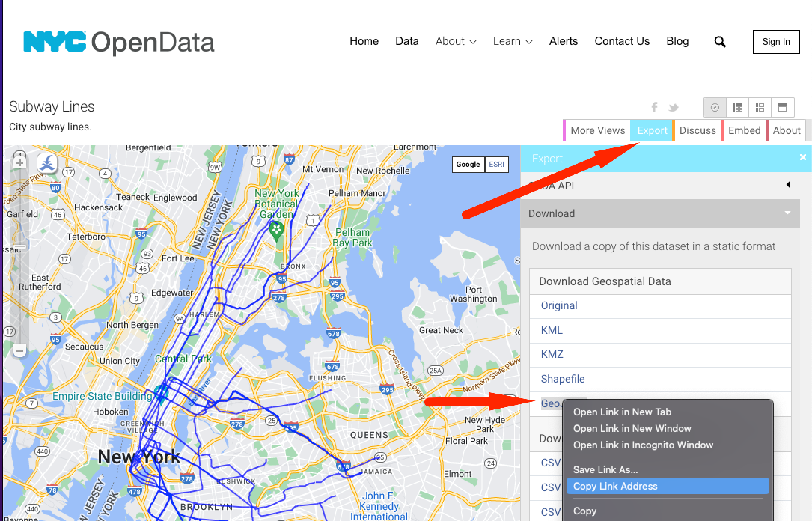812x521 pixels.
Task: Select the Export tab
Action: (x=652, y=130)
